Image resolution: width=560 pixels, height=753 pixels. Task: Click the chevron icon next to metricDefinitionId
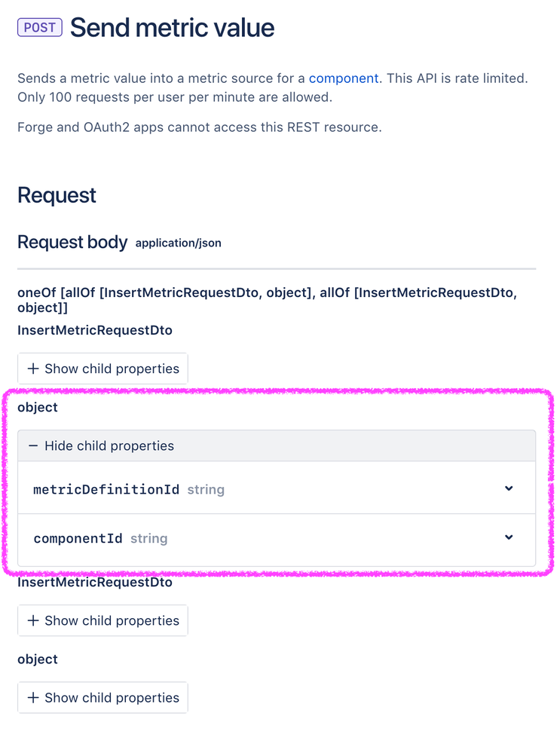point(509,488)
